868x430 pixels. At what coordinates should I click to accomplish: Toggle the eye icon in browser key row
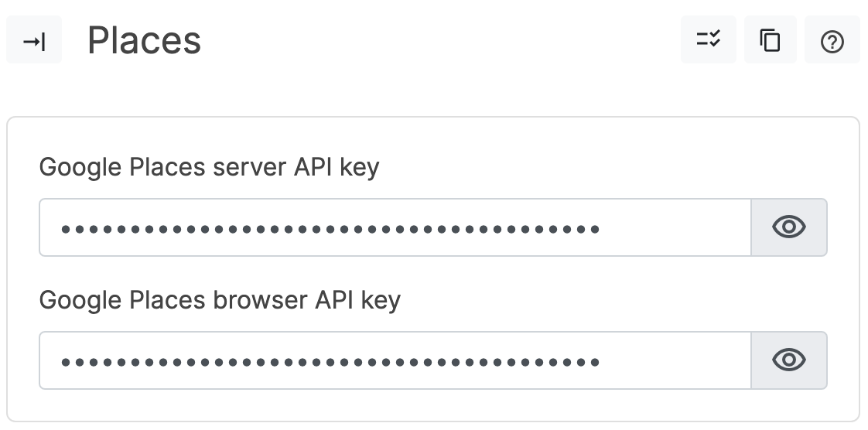[788, 360]
